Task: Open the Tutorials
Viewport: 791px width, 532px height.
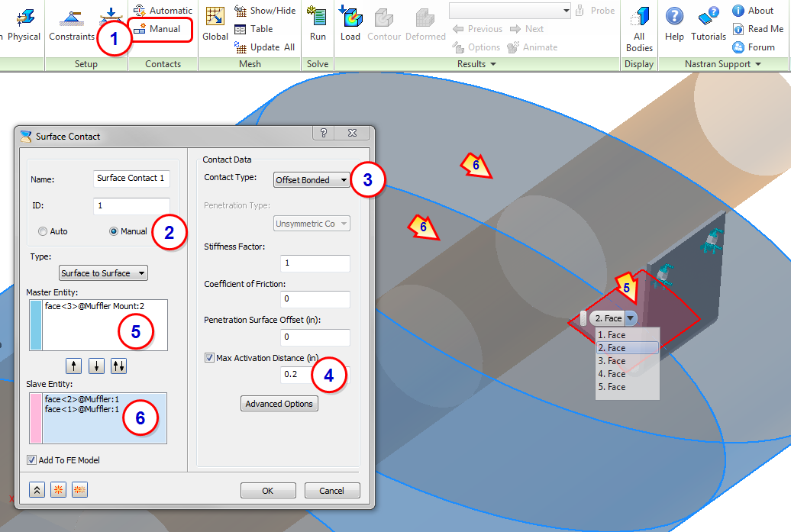Action: click(709, 25)
